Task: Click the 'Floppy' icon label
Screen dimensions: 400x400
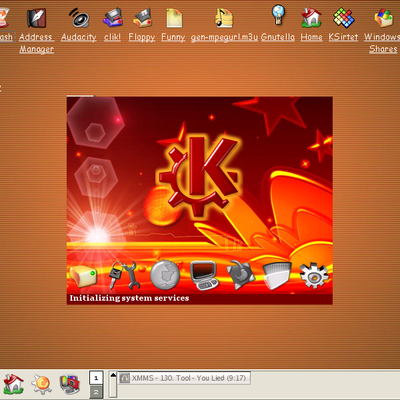Action: 142,37
